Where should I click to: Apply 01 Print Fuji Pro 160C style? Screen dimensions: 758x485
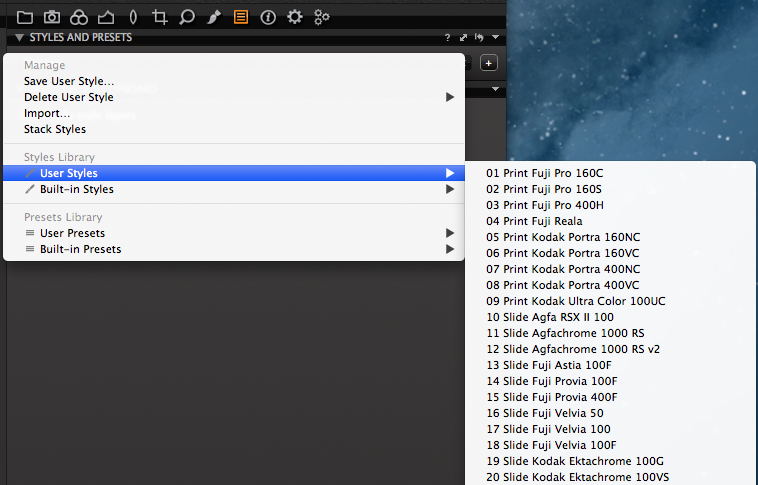click(x=610, y=173)
